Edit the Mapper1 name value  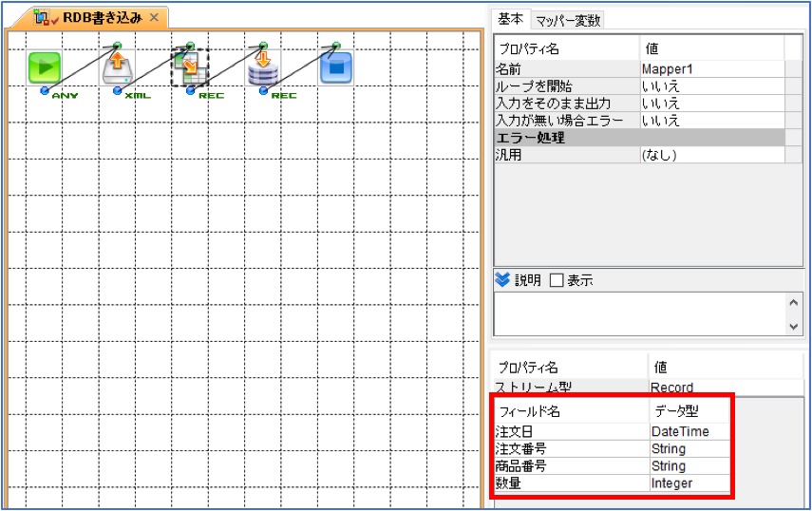click(712, 68)
